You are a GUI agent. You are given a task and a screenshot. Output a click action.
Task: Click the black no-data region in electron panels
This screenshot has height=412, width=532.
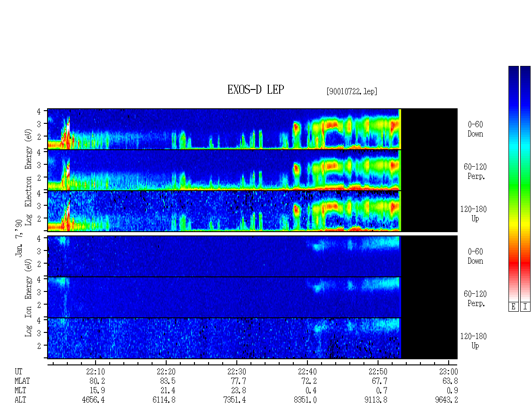point(429,170)
